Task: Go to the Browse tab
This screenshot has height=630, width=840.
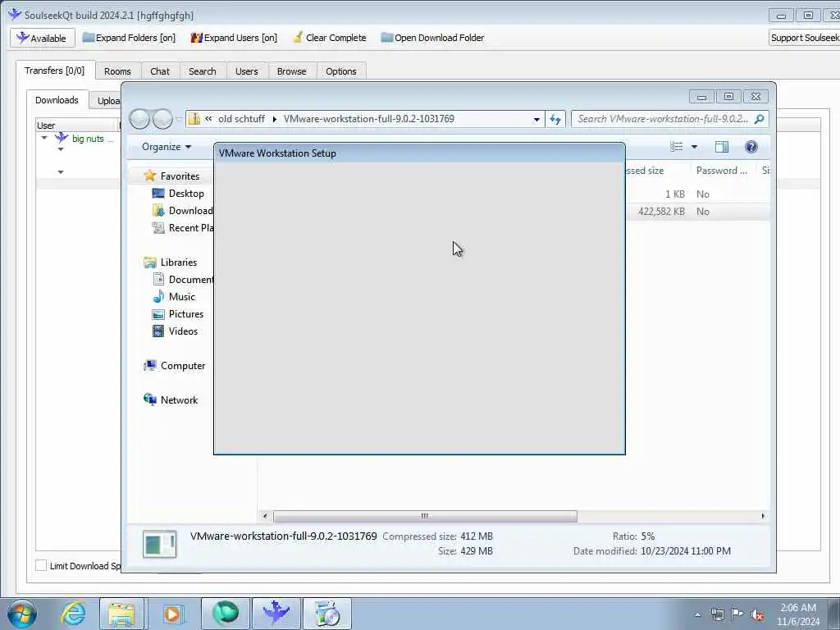Action: pos(291,71)
